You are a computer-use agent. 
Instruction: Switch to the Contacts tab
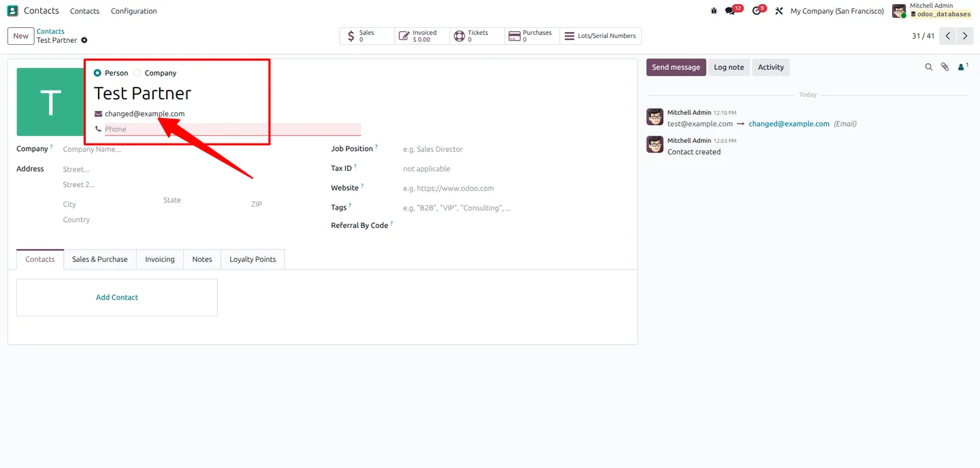pyautogui.click(x=40, y=259)
